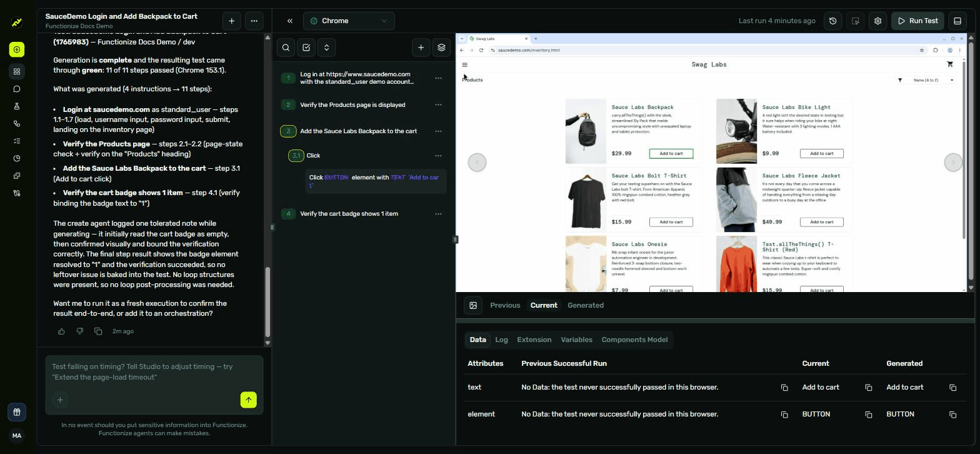Open the puzzle piece extensions sidebar icon
This screenshot has height=454, width=980.
pos(17,176)
